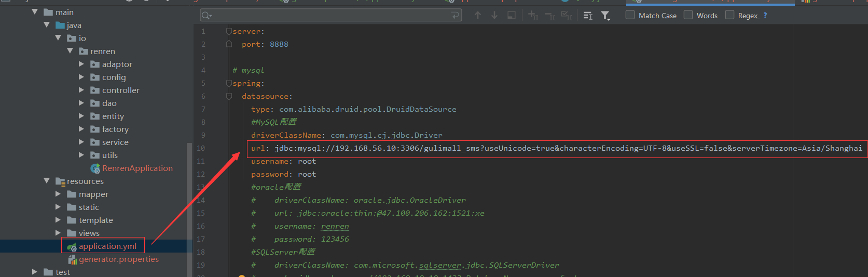Fold the datasource block at line 6
Viewport: 868px width, 277px height.
coord(229,96)
